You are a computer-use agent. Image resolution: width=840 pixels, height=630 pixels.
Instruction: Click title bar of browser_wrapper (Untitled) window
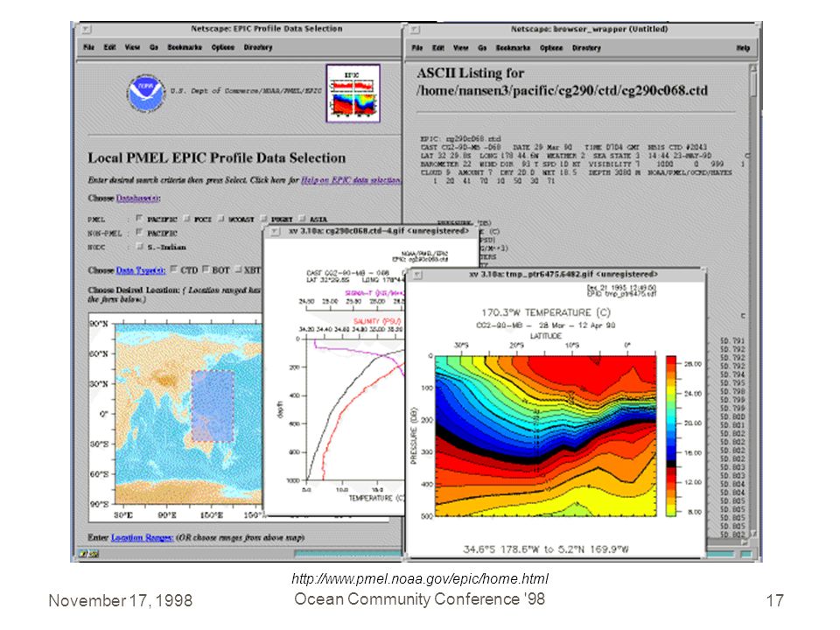(589, 29)
